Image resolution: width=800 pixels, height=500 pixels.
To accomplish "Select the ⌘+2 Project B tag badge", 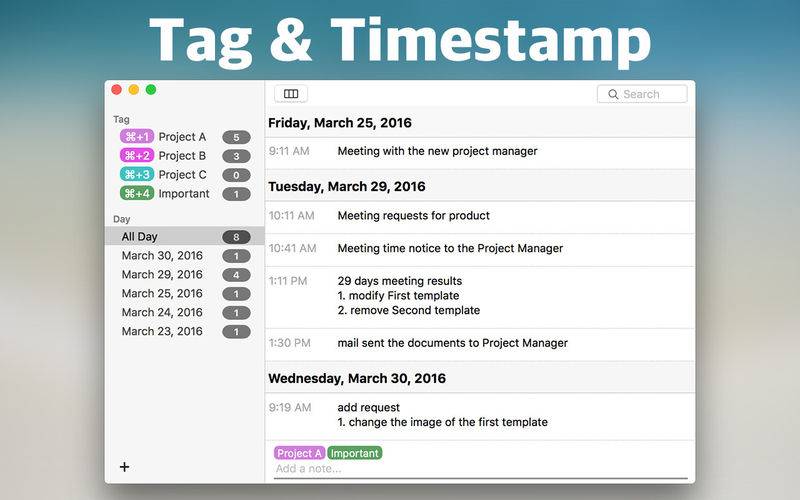I will 137,156.
